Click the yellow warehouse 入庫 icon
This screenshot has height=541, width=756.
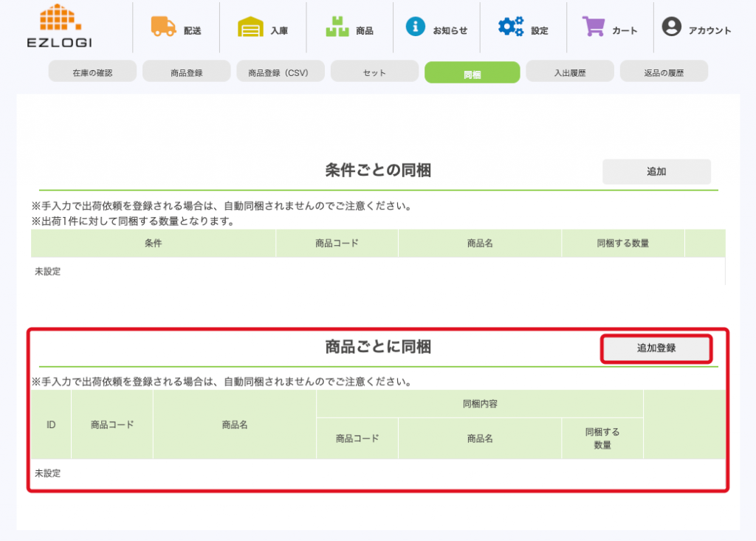click(x=250, y=27)
